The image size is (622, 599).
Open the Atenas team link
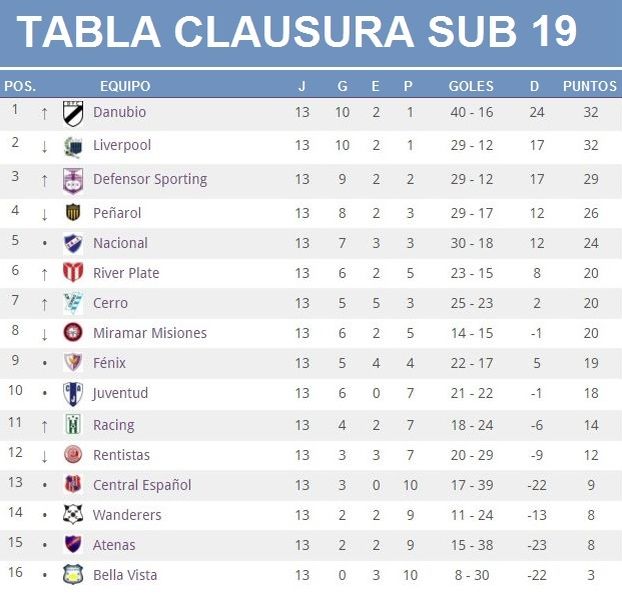pos(114,545)
